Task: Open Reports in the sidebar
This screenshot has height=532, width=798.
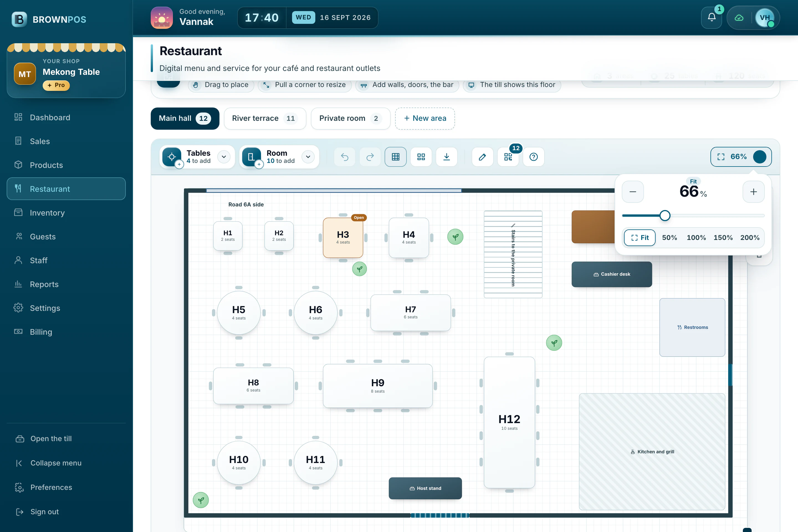Action: (x=66, y=284)
